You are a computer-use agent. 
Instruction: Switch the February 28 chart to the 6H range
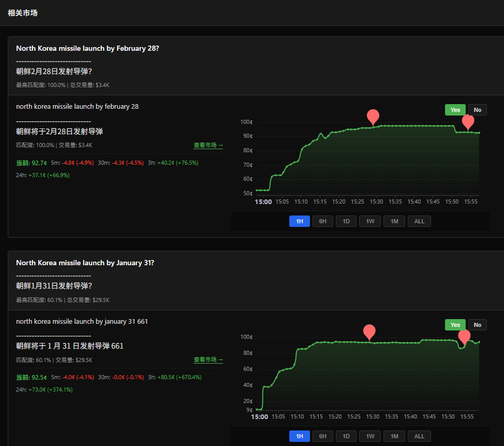click(322, 221)
